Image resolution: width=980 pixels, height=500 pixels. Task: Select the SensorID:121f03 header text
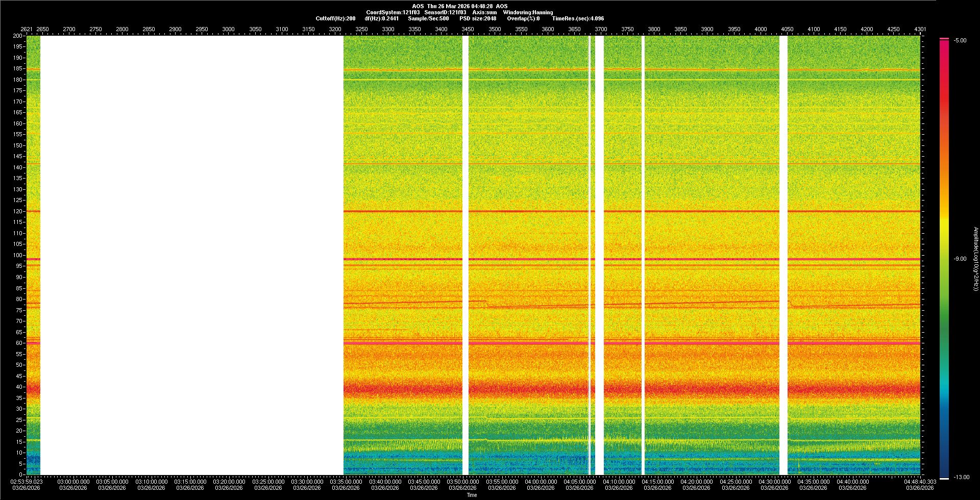tap(445, 12)
